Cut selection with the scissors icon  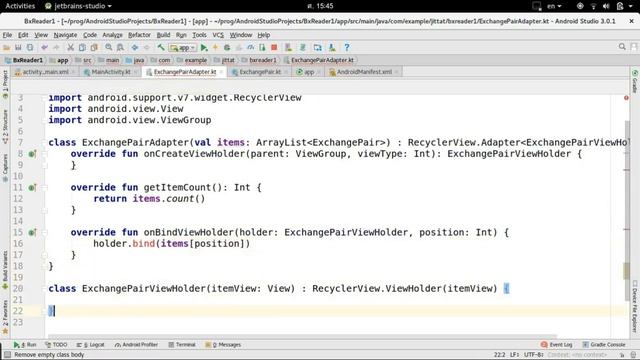coord(71,47)
